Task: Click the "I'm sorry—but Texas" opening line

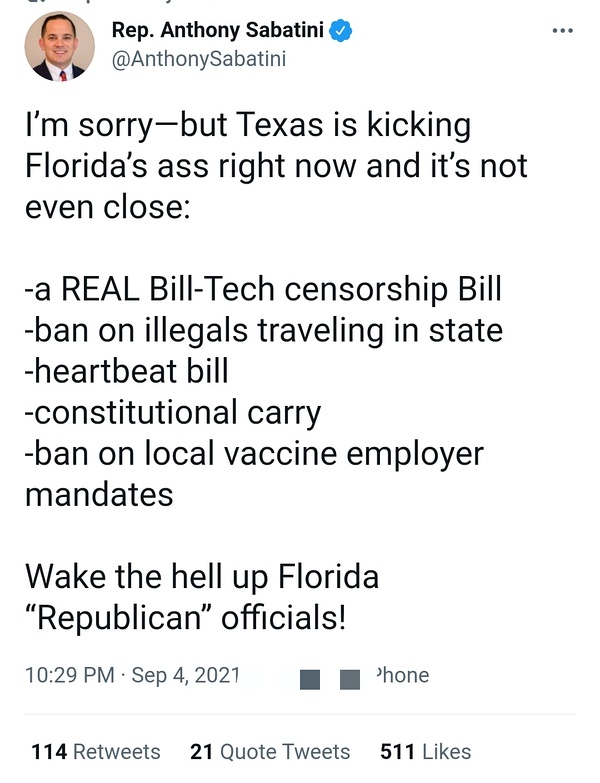Action: 247,125
